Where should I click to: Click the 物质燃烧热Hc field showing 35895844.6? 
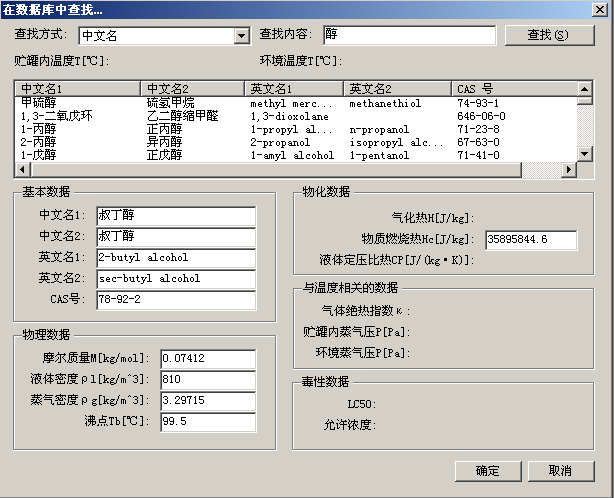pyautogui.click(x=531, y=240)
